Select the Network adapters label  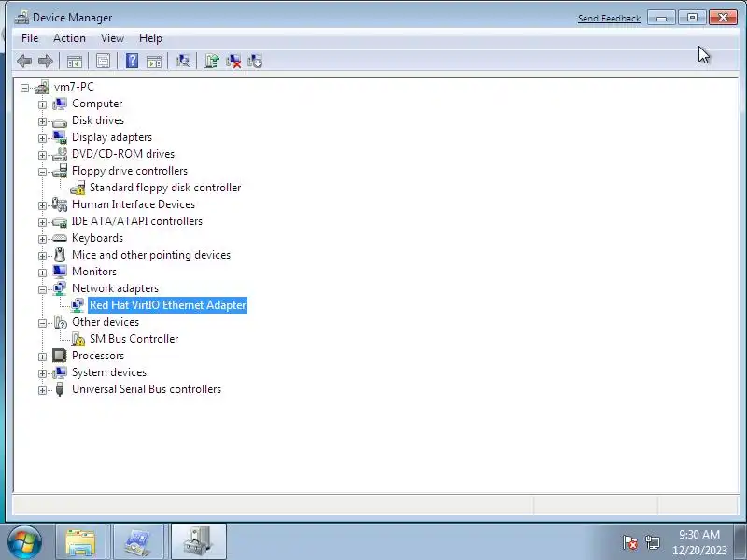tap(115, 288)
